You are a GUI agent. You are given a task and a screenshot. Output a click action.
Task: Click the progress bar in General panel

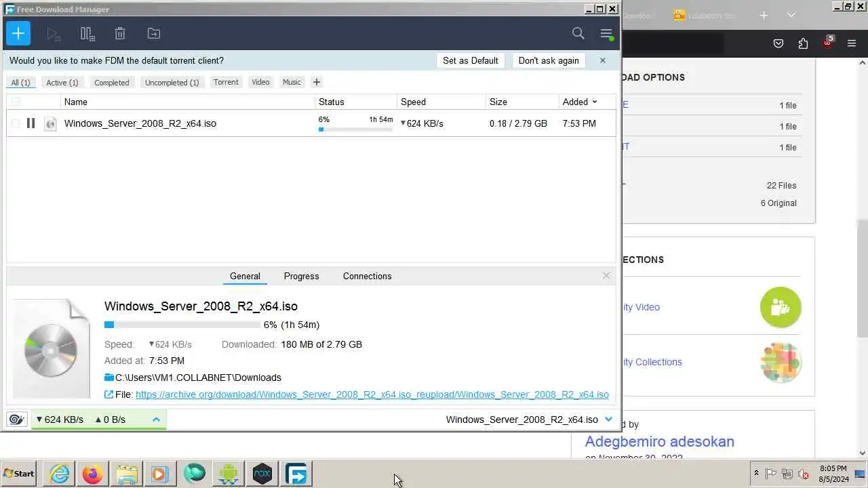182,325
